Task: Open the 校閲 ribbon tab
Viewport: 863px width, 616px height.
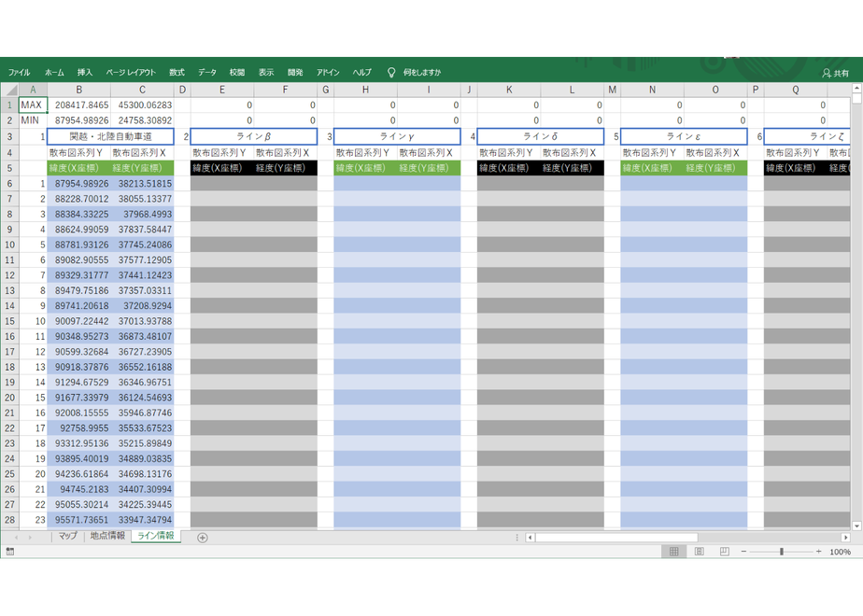Action: point(237,72)
